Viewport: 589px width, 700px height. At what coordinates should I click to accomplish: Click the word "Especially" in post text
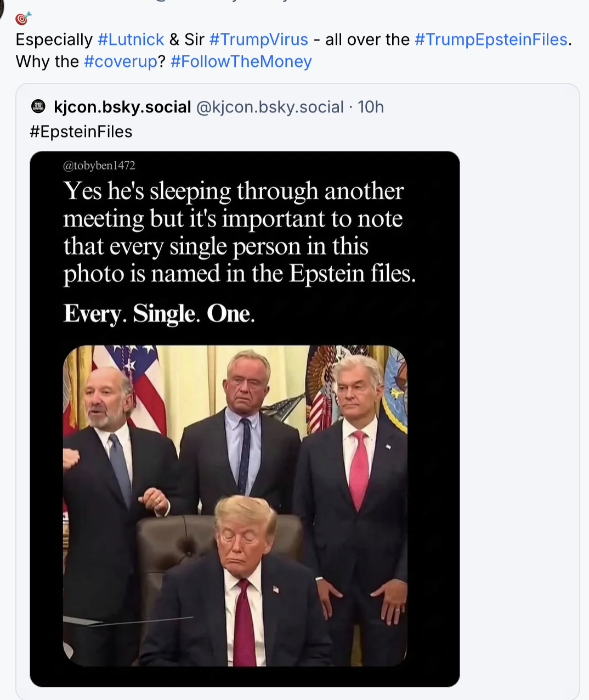(54, 39)
